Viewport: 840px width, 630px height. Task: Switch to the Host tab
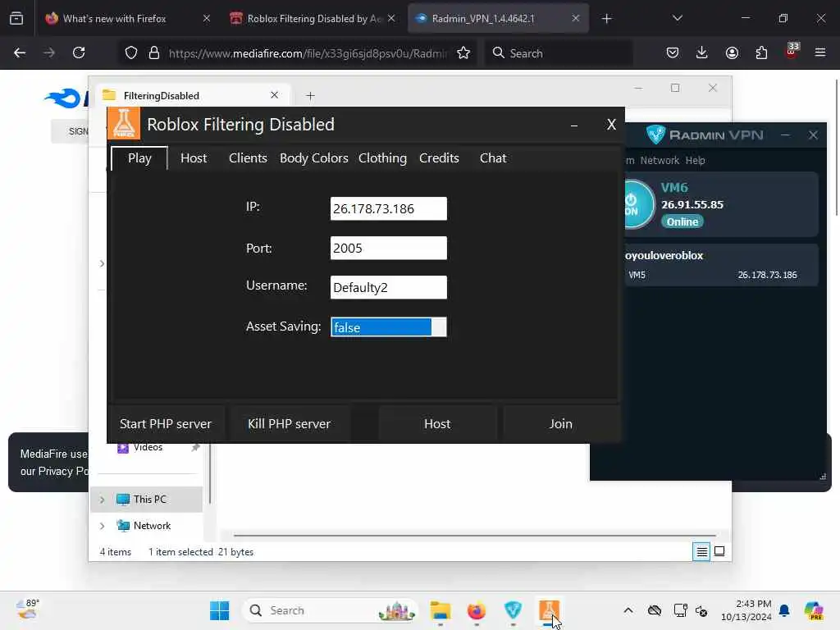[x=194, y=158]
